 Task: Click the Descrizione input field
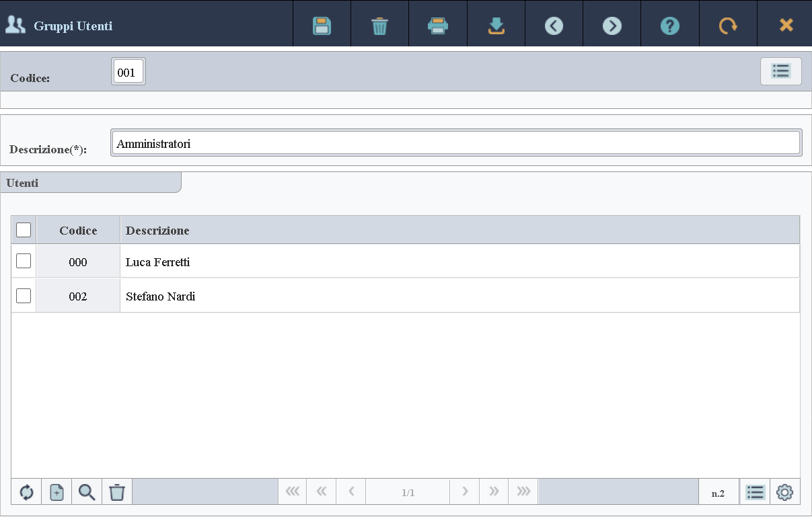point(455,143)
